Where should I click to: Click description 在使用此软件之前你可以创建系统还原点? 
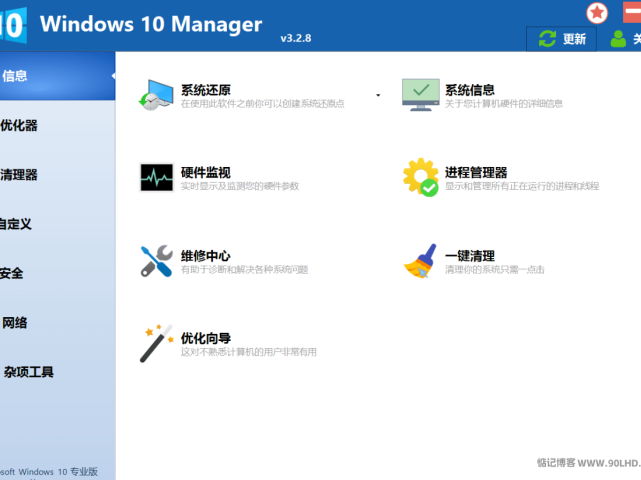(x=262, y=104)
